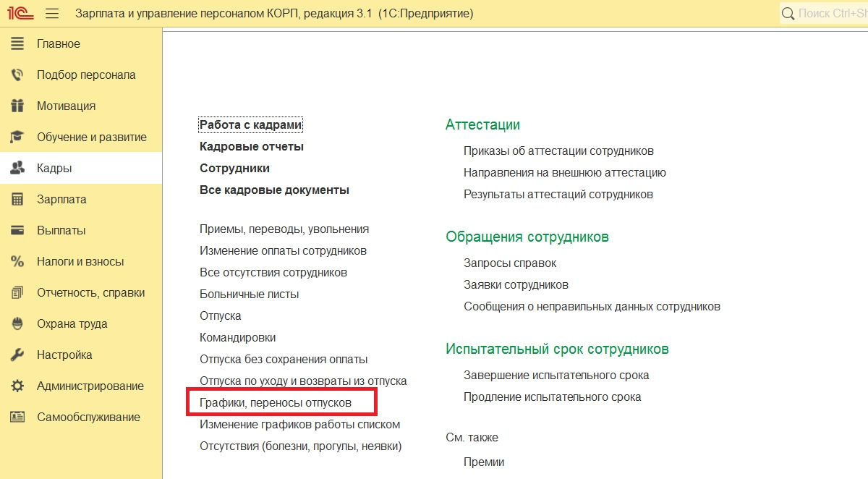Open Продление испытательного срока
868x479 pixels.
[553, 397]
